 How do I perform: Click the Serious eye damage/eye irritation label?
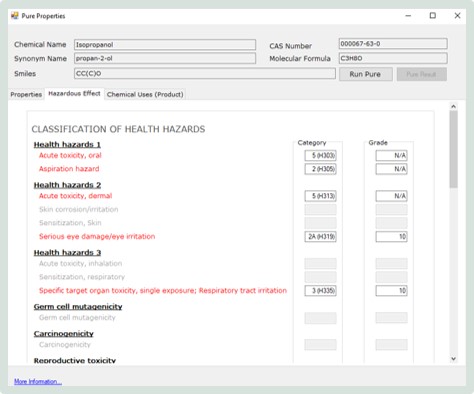tap(97, 237)
